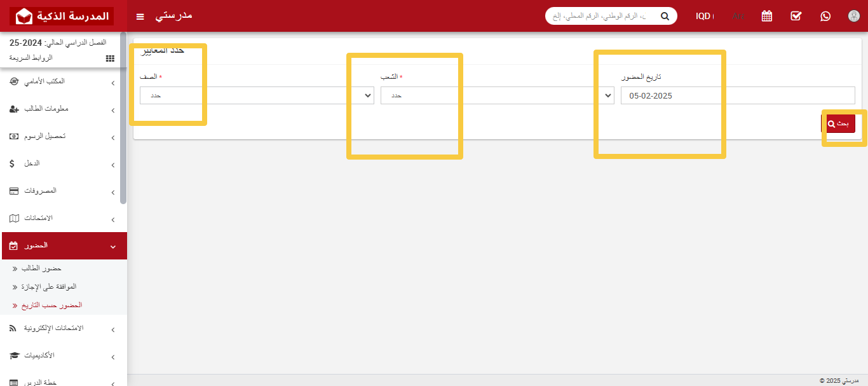868x386 pixels.
Task: Open the IQD currency selector
Action: point(704,16)
